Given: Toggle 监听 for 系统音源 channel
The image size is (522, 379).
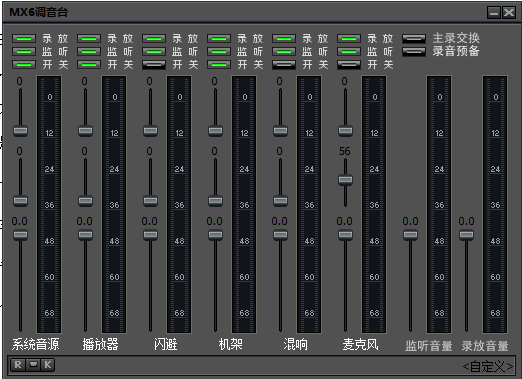Looking at the screenshot, I should point(24,52).
